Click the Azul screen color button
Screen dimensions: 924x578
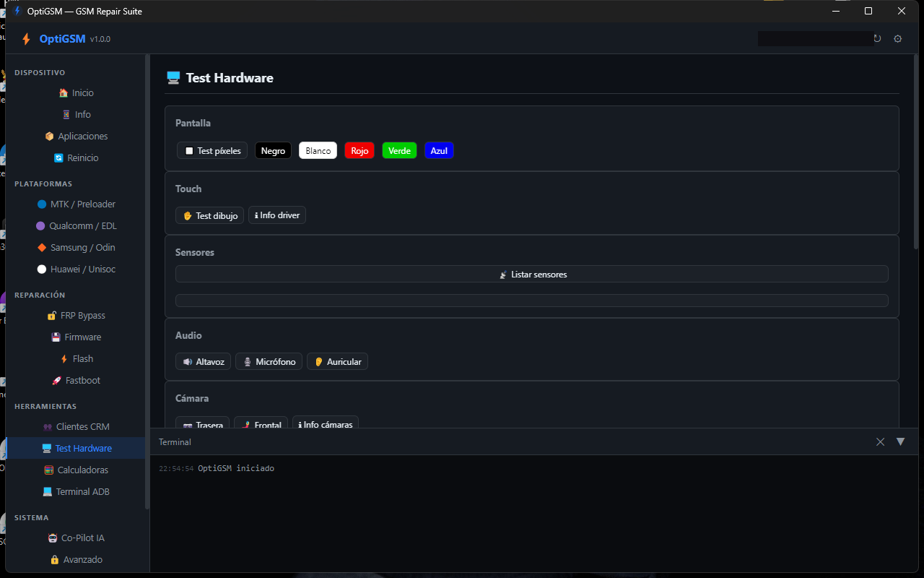click(x=439, y=150)
